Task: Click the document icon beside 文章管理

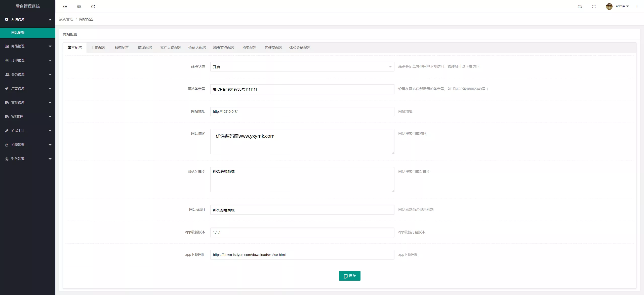Action: 7,102
